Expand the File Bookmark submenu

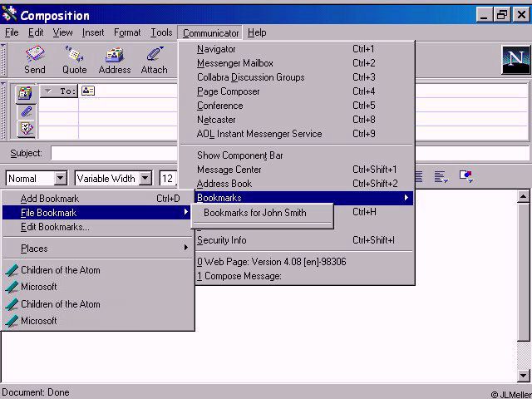click(96, 213)
